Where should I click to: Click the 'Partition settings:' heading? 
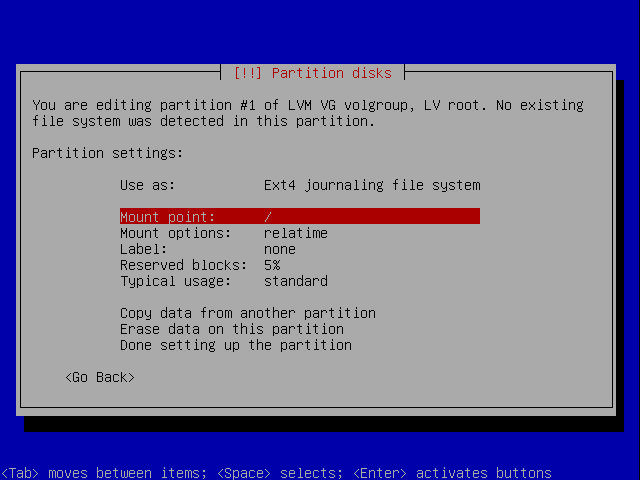pos(107,153)
